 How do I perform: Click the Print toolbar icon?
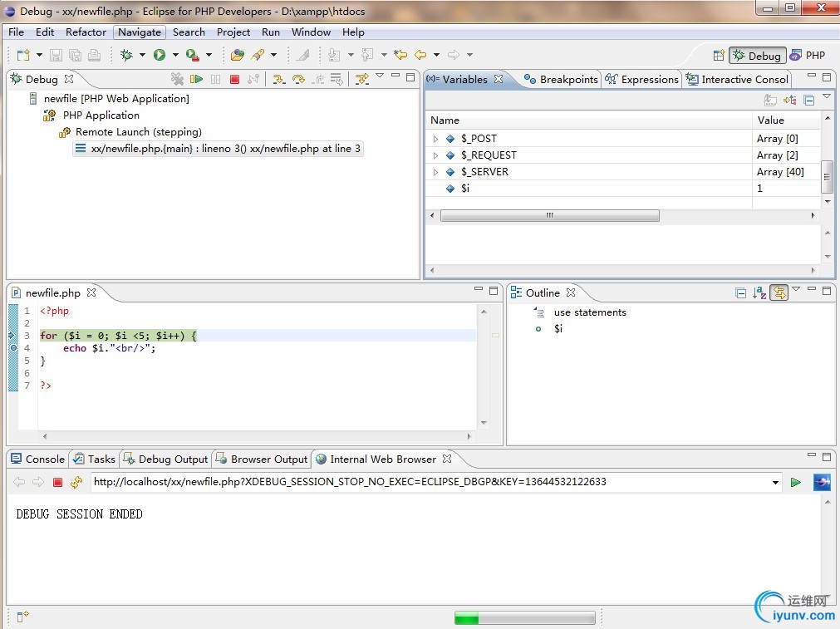coord(94,55)
